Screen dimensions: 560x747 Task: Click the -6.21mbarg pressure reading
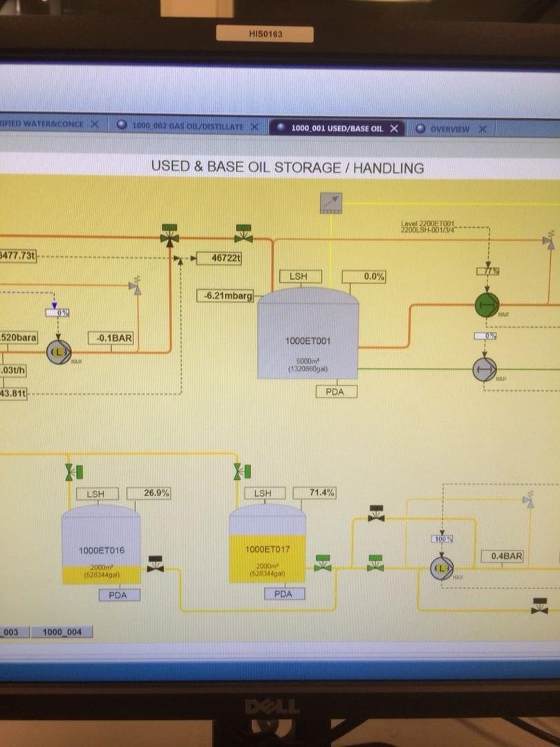[x=225, y=295]
